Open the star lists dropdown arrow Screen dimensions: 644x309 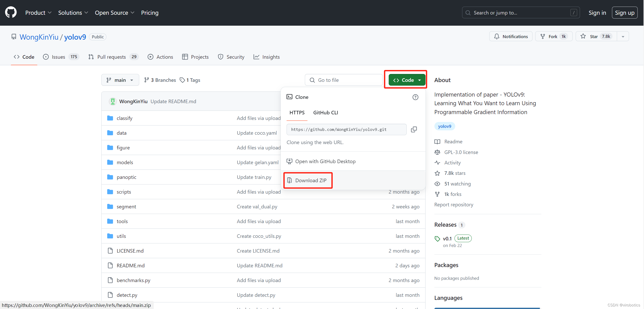[x=623, y=36]
